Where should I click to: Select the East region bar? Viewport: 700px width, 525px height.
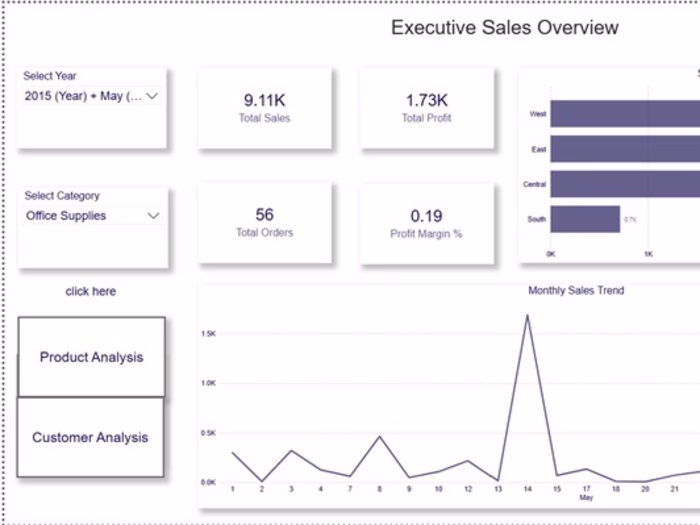pos(625,149)
